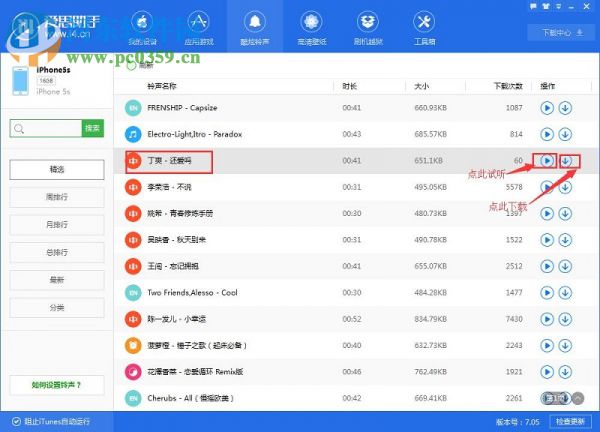The width and height of the screenshot is (600, 432).
Task: Click the pink icon beside 恋爱循环 Remix版
Action: point(133,372)
